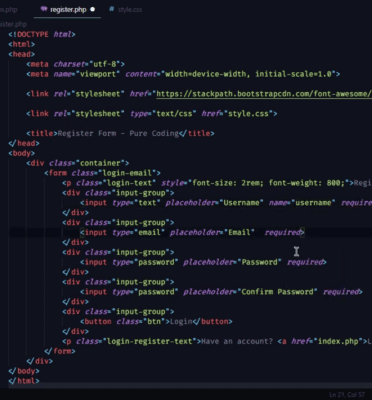372x400 pixels.
Task: Click the closing </html> tag
Action: click(x=24, y=381)
